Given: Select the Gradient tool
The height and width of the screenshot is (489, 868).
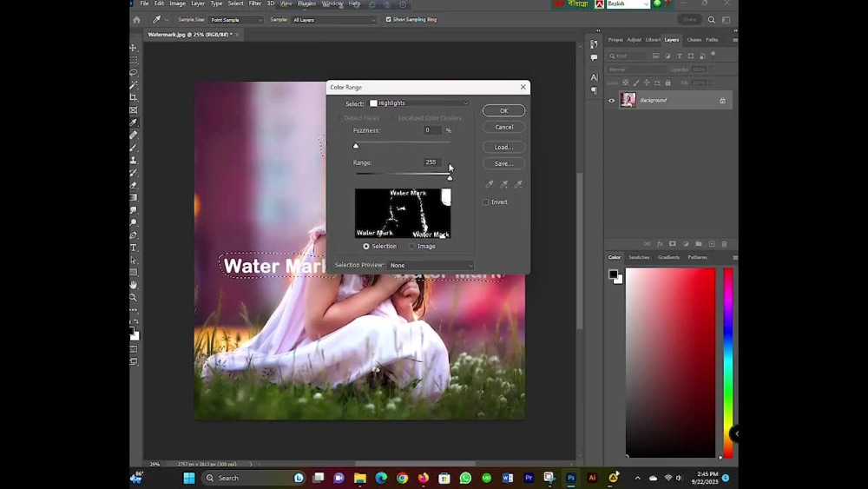Looking at the screenshot, I should tap(134, 198).
